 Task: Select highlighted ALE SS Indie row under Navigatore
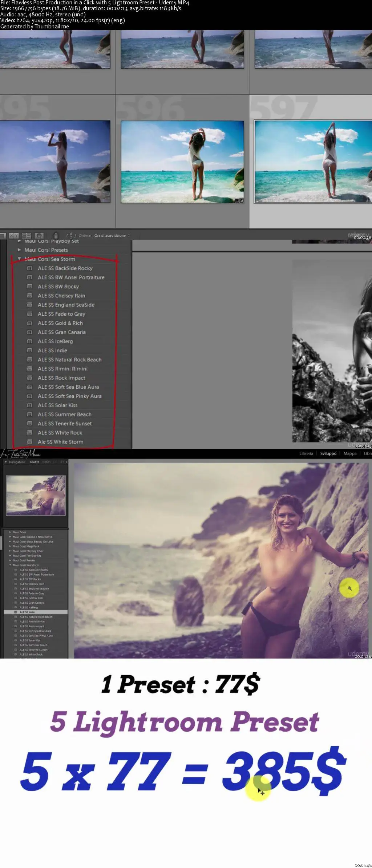click(x=36, y=612)
